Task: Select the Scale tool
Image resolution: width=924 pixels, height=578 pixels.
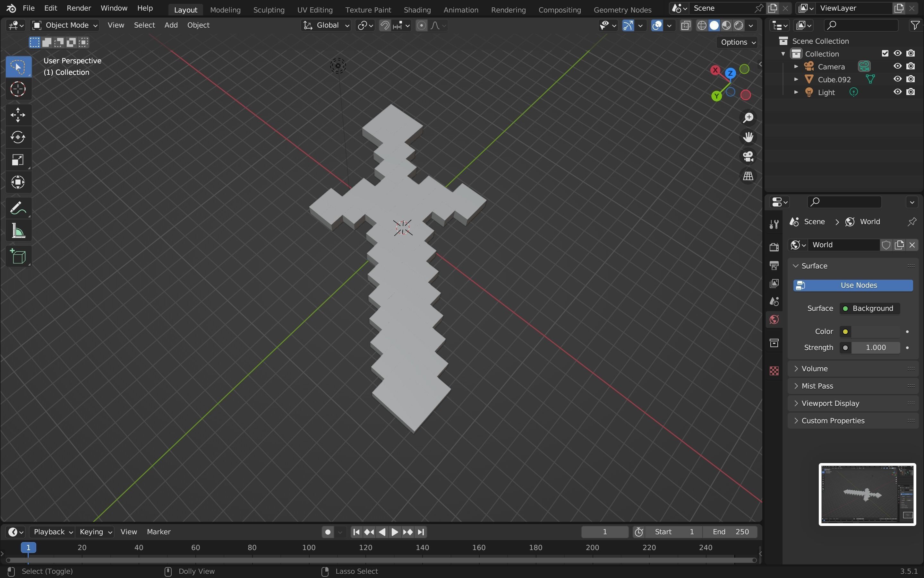Action: coord(18,160)
